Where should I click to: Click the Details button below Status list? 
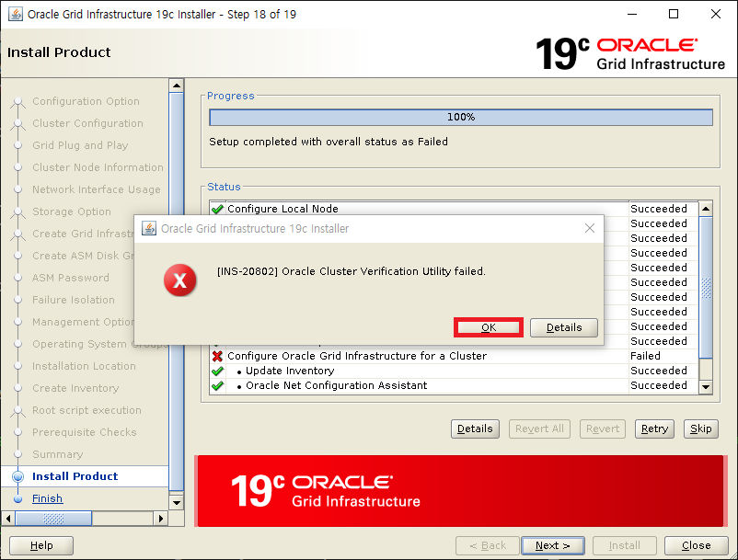click(475, 429)
